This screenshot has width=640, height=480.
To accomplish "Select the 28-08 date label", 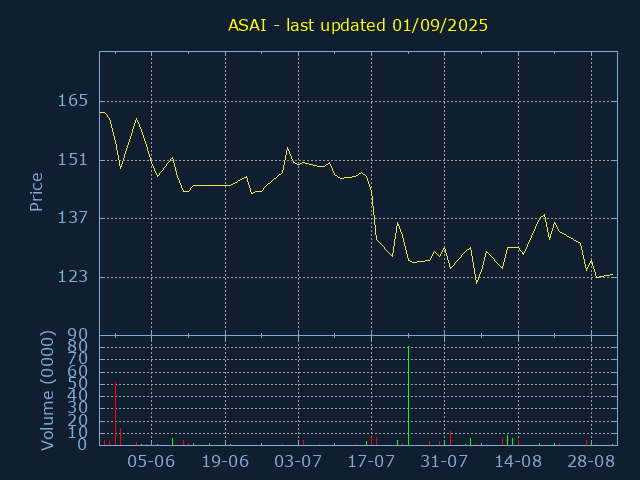I will [x=591, y=462].
